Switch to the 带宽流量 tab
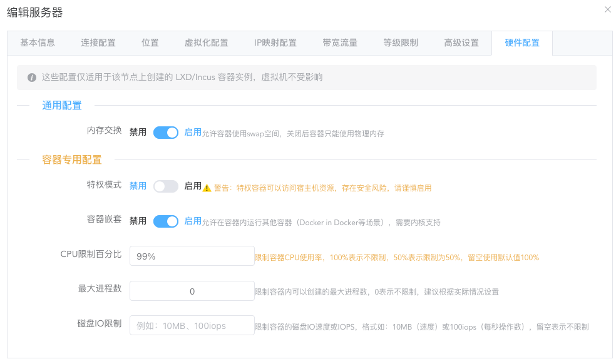 pyautogui.click(x=340, y=43)
